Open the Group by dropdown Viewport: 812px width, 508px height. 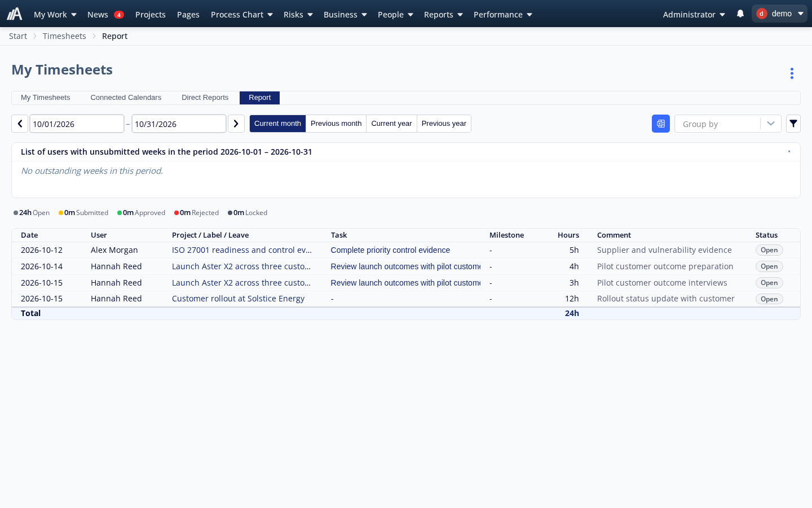pos(727,124)
